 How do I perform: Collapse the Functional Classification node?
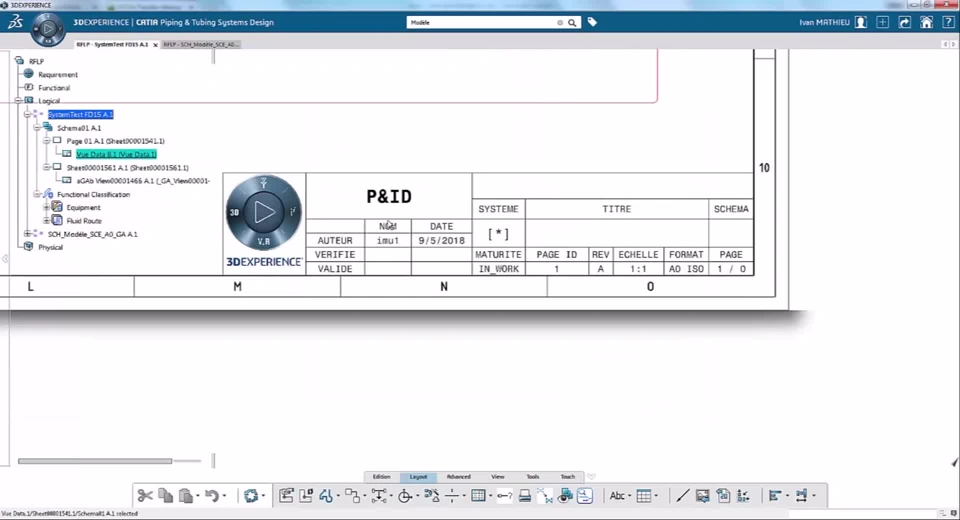pyautogui.click(x=37, y=194)
